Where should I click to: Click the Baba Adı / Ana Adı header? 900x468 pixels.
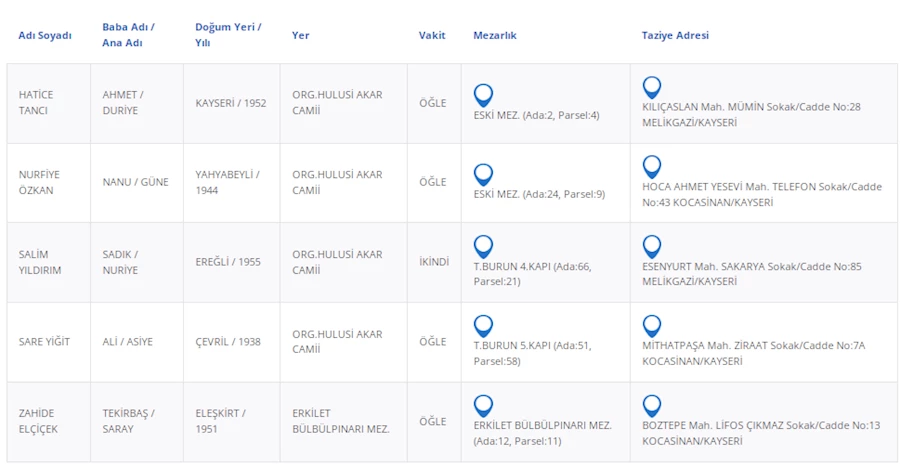click(x=128, y=35)
